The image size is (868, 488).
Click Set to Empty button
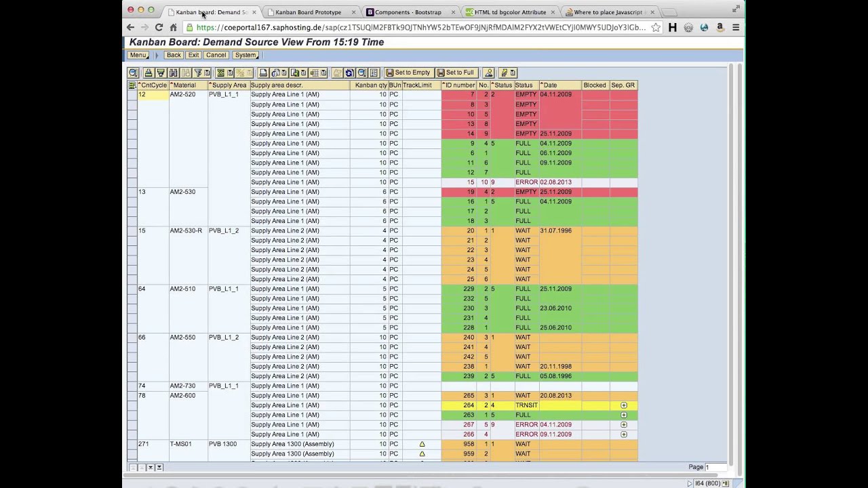pyautogui.click(x=408, y=73)
